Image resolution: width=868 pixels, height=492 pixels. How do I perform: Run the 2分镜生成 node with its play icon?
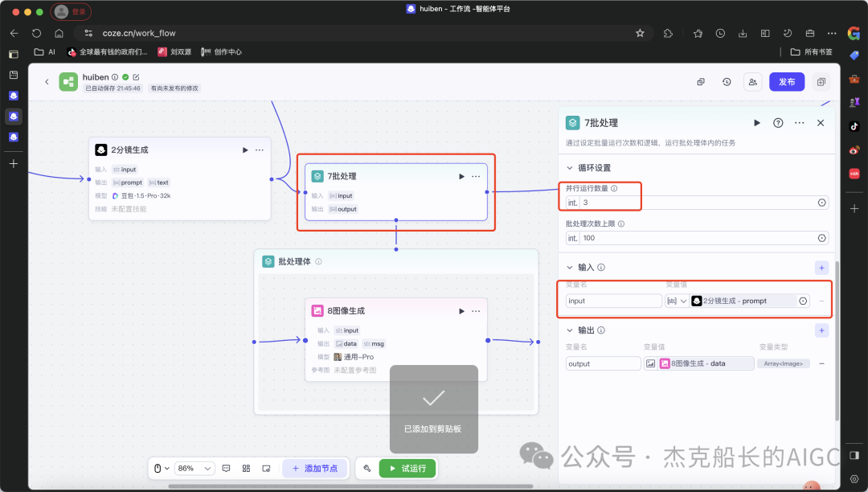[245, 150]
